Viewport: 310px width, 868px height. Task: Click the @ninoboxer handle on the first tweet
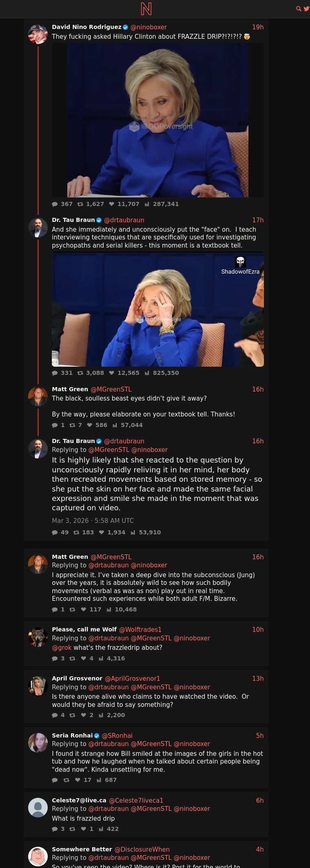coord(148,27)
